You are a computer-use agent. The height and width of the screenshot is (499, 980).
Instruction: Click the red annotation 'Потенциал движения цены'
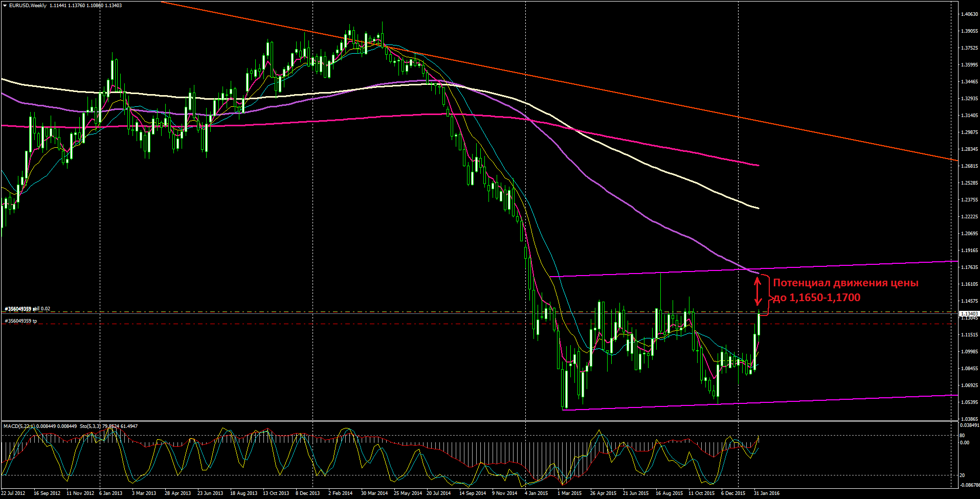(x=845, y=283)
